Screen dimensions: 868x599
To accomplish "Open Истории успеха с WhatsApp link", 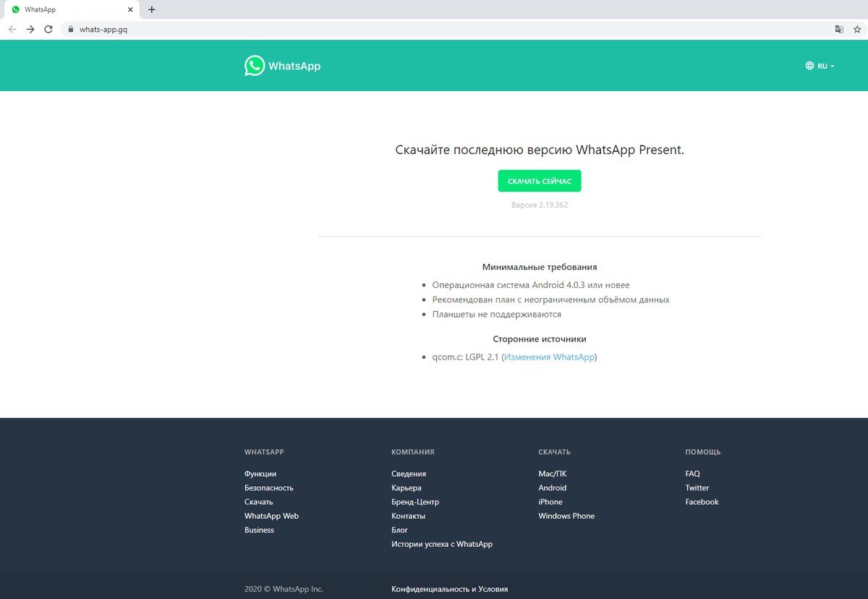I will point(442,544).
